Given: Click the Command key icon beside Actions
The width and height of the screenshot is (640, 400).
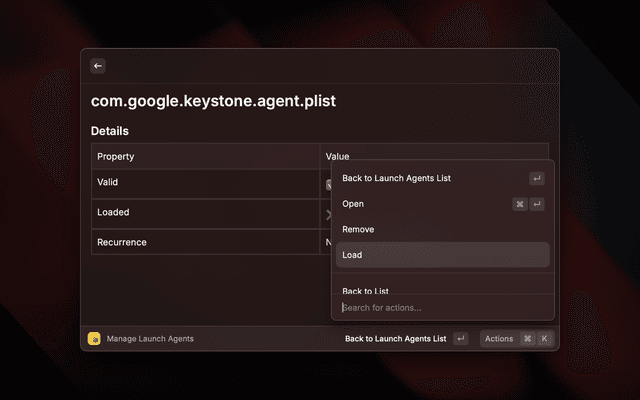Looking at the screenshot, I should pyautogui.click(x=527, y=339).
